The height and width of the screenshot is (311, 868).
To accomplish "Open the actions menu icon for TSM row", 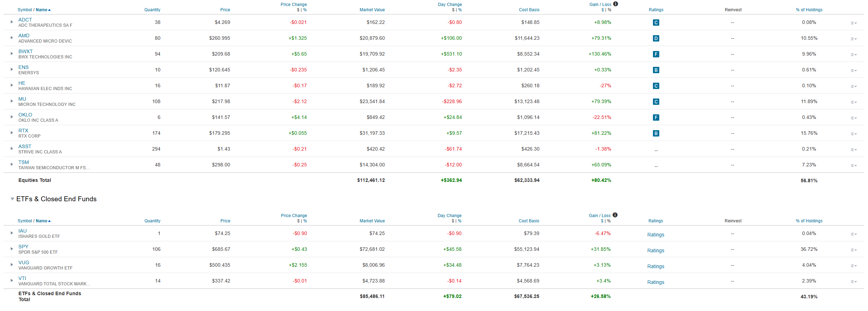I will [854, 165].
